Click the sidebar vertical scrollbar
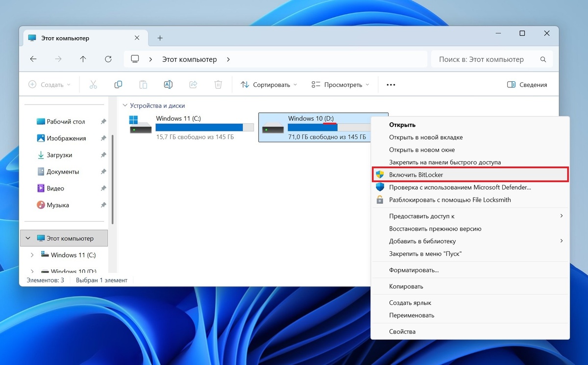 pos(113,180)
